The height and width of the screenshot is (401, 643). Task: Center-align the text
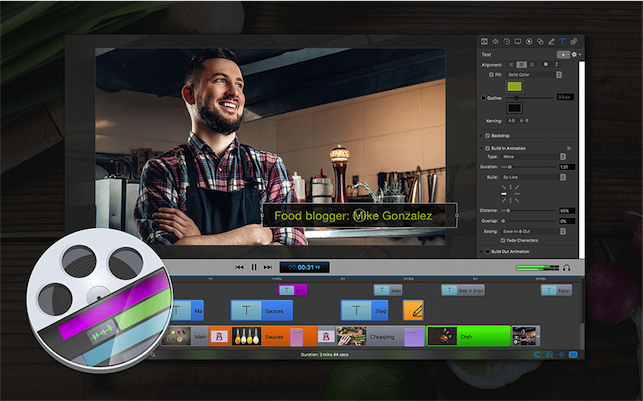tap(521, 65)
